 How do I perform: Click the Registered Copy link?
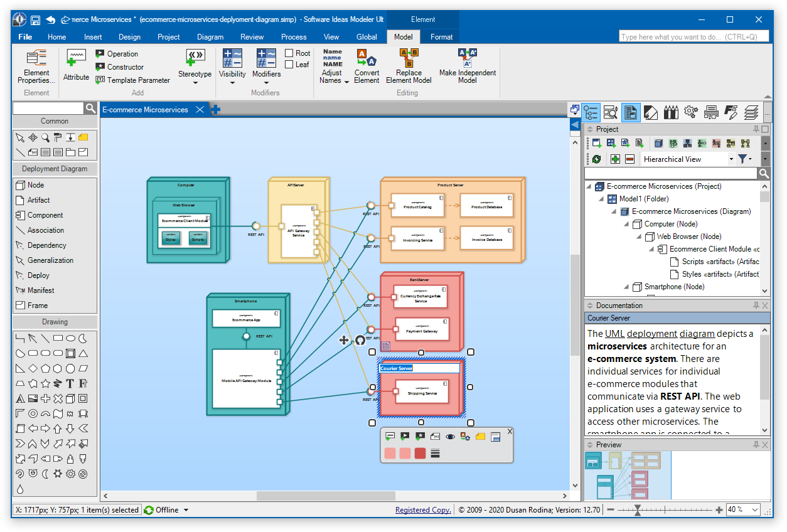(423, 510)
